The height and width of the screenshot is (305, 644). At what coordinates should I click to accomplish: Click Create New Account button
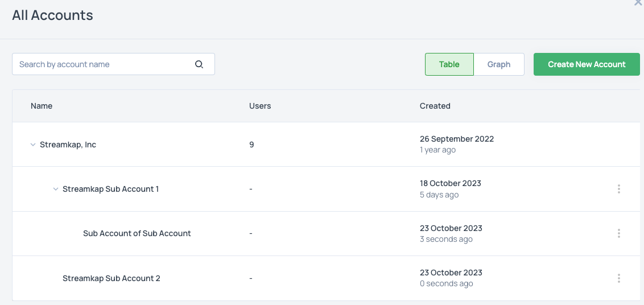[587, 64]
